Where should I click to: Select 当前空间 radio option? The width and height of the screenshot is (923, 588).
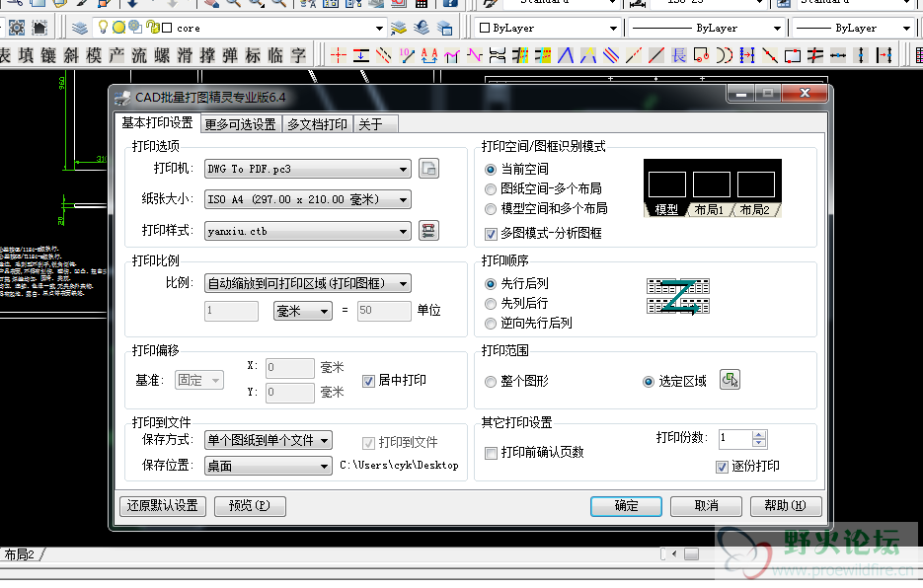491,170
